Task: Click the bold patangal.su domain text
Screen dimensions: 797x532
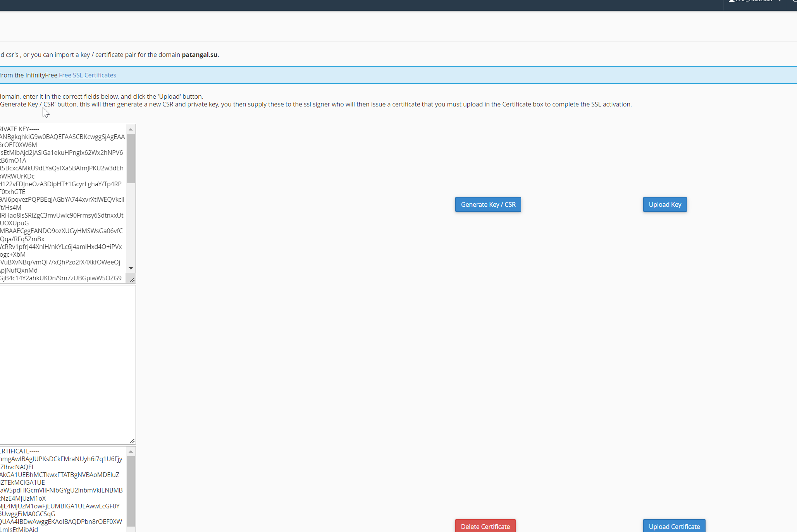Action: pos(200,55)
